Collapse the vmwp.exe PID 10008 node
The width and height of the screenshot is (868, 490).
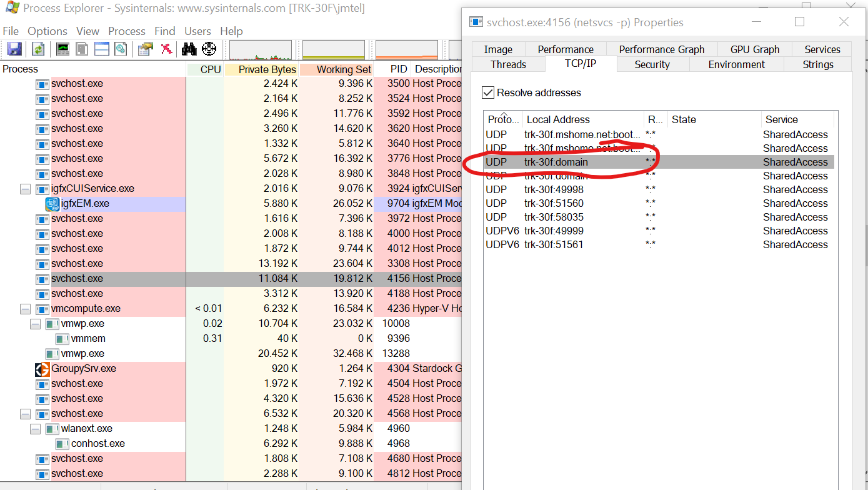click(35, 324)
